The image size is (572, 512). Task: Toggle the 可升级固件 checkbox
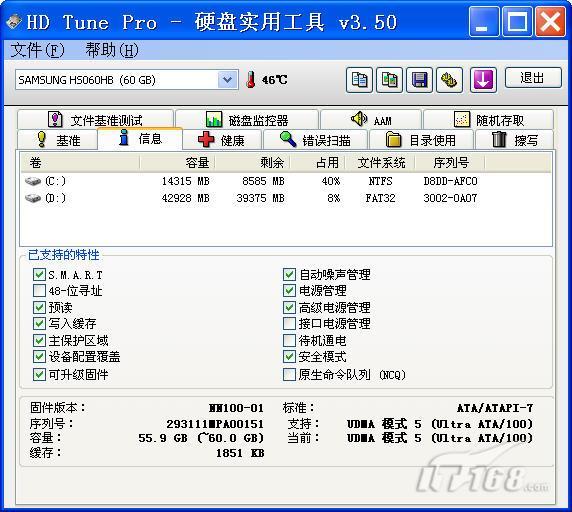(39, 375)
